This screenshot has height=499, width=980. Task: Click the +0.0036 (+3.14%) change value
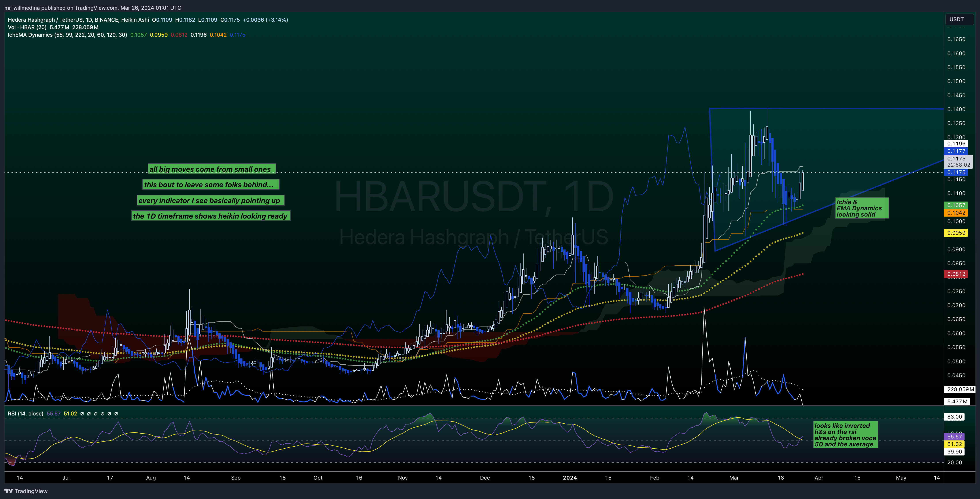pyautogui.click(x=265, y=20)
